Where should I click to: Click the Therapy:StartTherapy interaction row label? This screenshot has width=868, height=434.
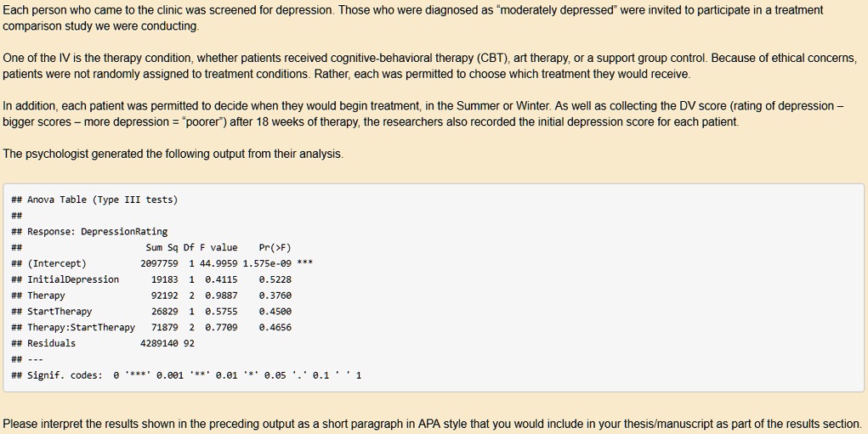pos(81,327)
